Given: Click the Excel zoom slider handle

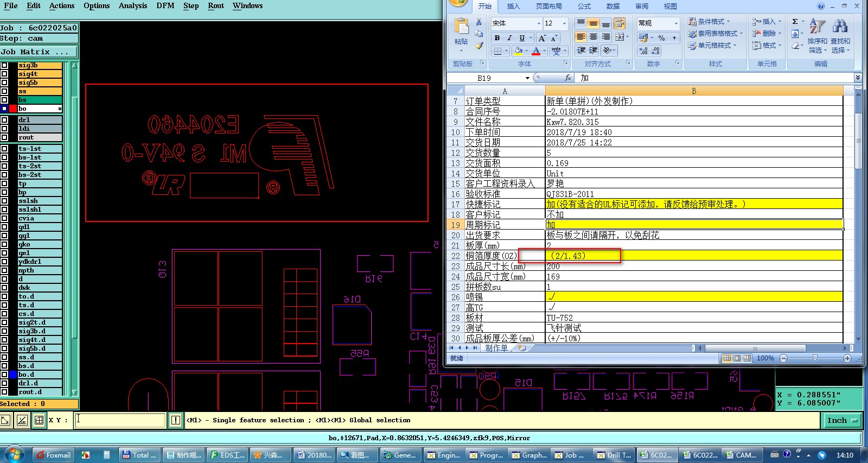Looking at the screenshot, I should click(815, 358).
